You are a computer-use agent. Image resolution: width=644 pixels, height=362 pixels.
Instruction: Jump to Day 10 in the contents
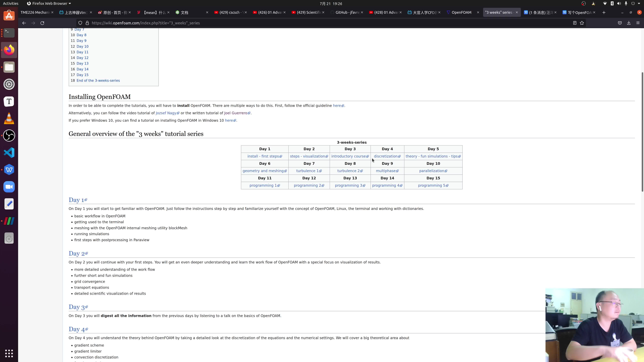pyautogui.click(x=83, y=47)
